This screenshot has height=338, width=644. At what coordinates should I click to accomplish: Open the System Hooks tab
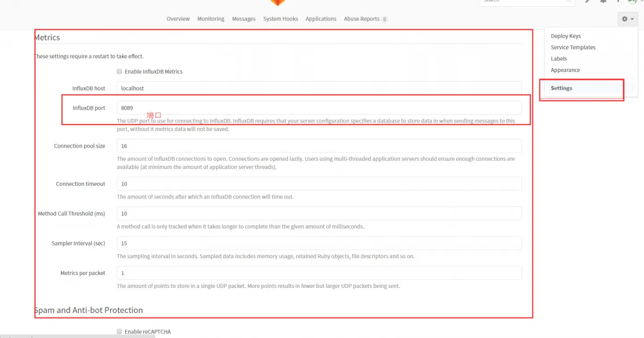click(280, 19)
